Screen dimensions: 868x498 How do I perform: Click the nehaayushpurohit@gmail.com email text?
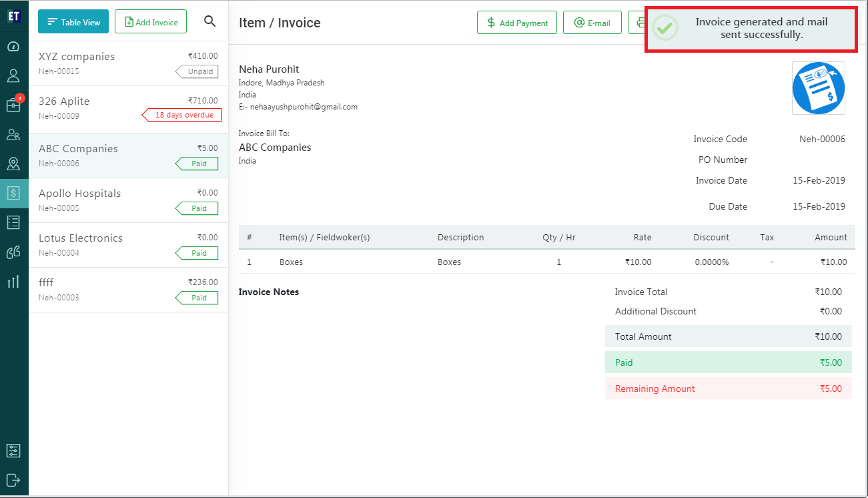pyautogui.click(x=304, y=107)
